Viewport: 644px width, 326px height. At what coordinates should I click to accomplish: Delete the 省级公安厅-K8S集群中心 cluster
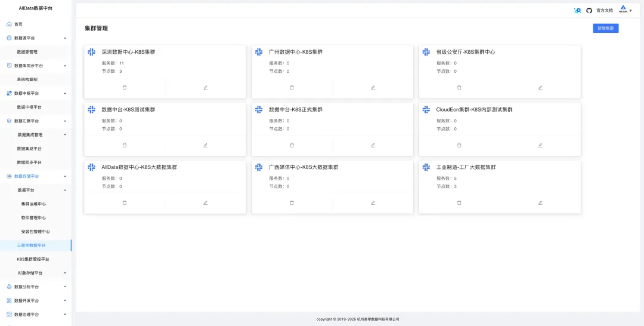459,88
